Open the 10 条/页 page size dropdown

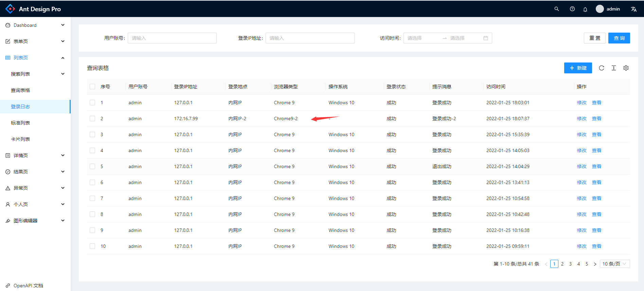click(615, 264)
